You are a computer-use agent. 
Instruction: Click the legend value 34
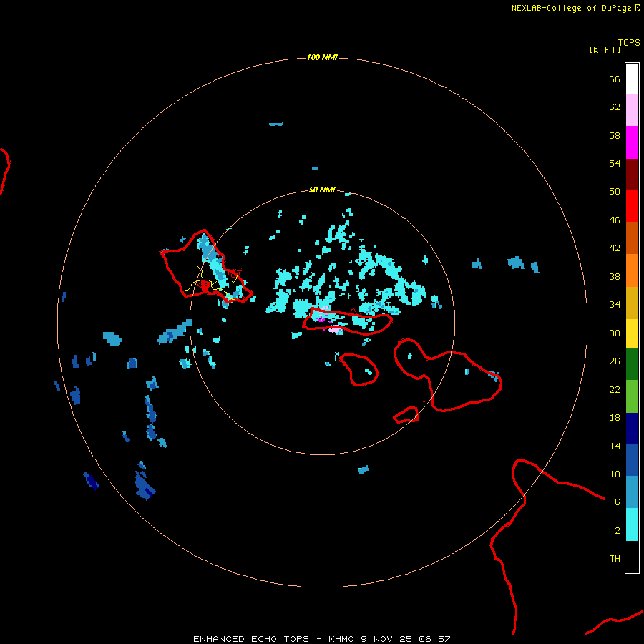[x=615, y=305]
